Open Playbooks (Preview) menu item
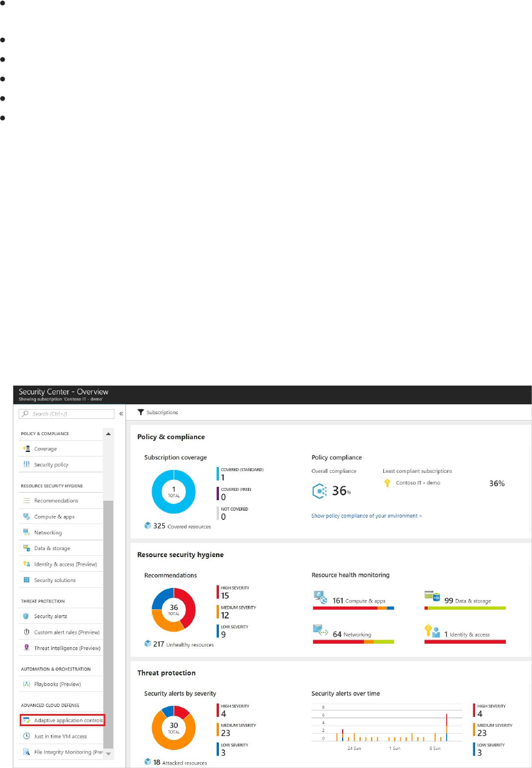 tap(61, 684)
